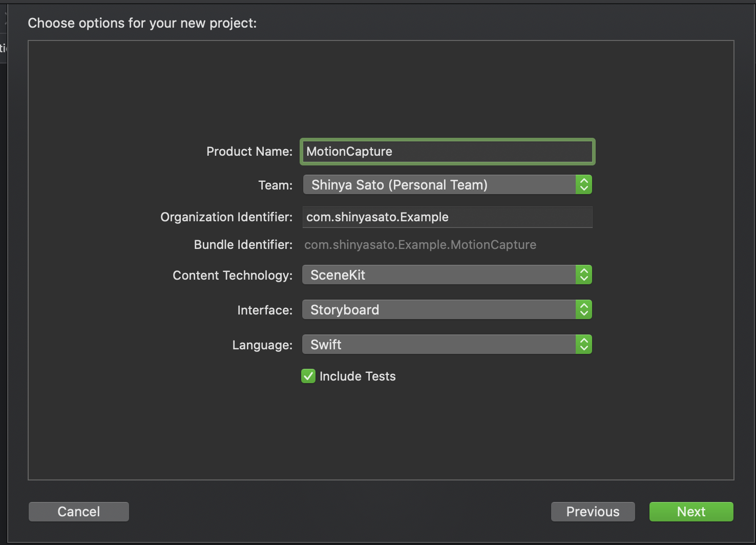
Task: Click the Organization Identifier text field
Action: pos(447,217)
